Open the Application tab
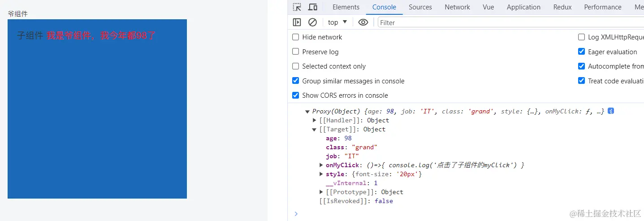Screen dimensions: 644x221 [523, 7]
